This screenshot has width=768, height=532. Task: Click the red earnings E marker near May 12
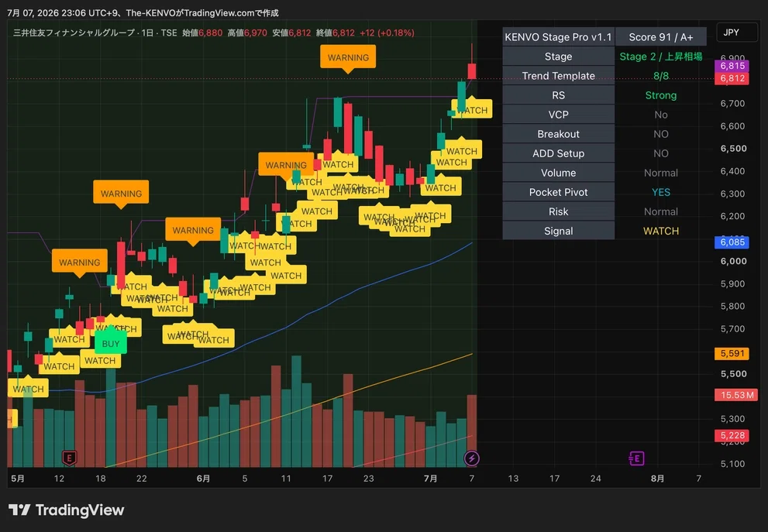(69, 458)
